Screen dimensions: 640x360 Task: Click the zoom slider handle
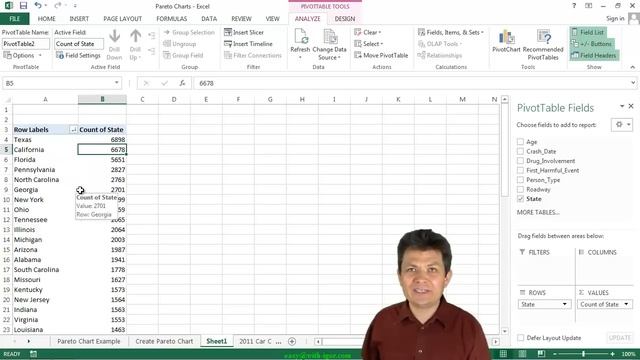pyautogui.click(x=583, y=354)
